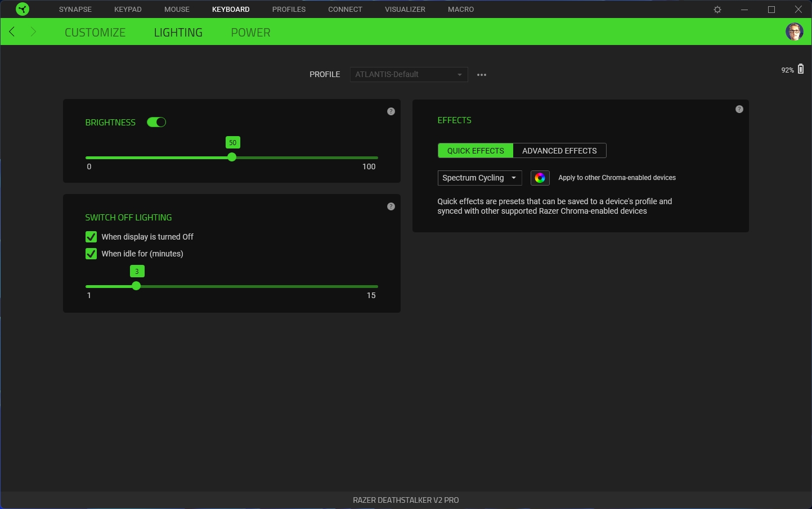Click the SWITCH OFF LIGHTING heading

[129, 218]
